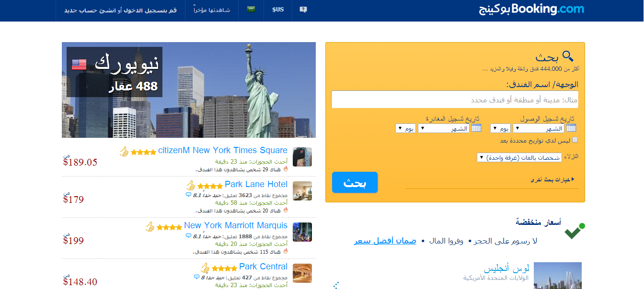Open check-out calendar icon

click(476, 128)
